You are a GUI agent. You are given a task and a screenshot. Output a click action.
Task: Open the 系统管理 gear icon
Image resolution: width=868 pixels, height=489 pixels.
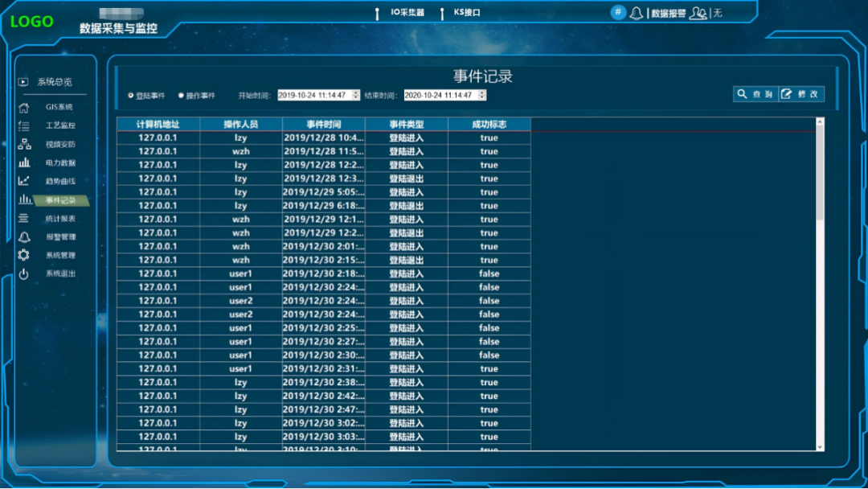(24, 255)
